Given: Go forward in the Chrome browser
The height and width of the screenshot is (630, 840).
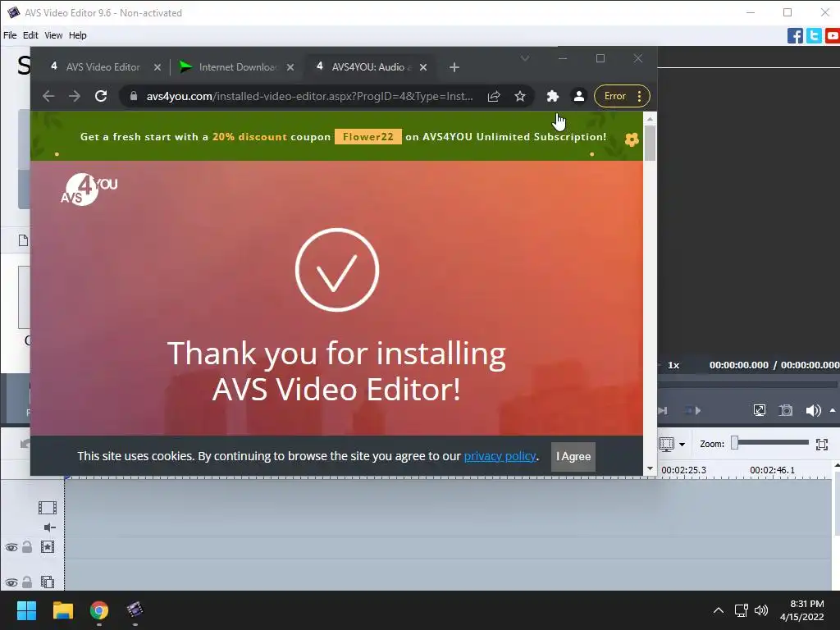Looking at the screenshot, I should click(75, 97).
